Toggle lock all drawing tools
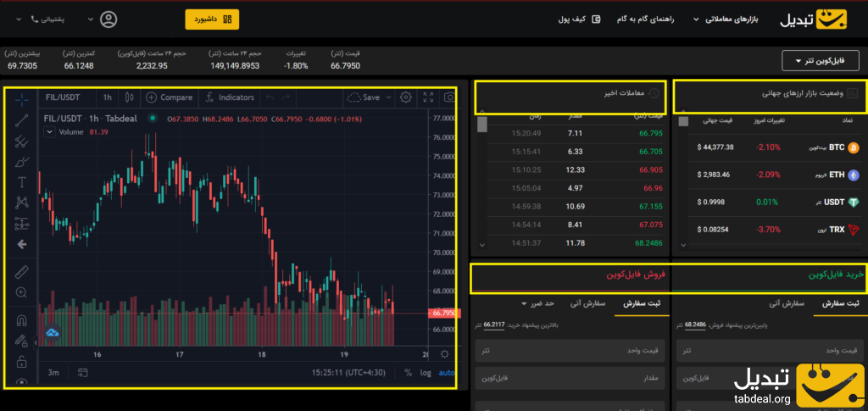Viewport: 868px width, 411px height. pos(21,363)
